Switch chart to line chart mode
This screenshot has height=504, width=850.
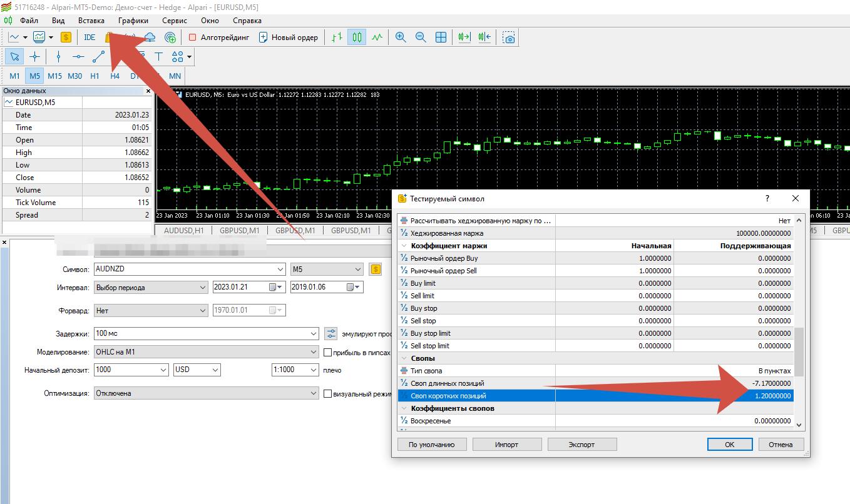[x=377, y=38]
